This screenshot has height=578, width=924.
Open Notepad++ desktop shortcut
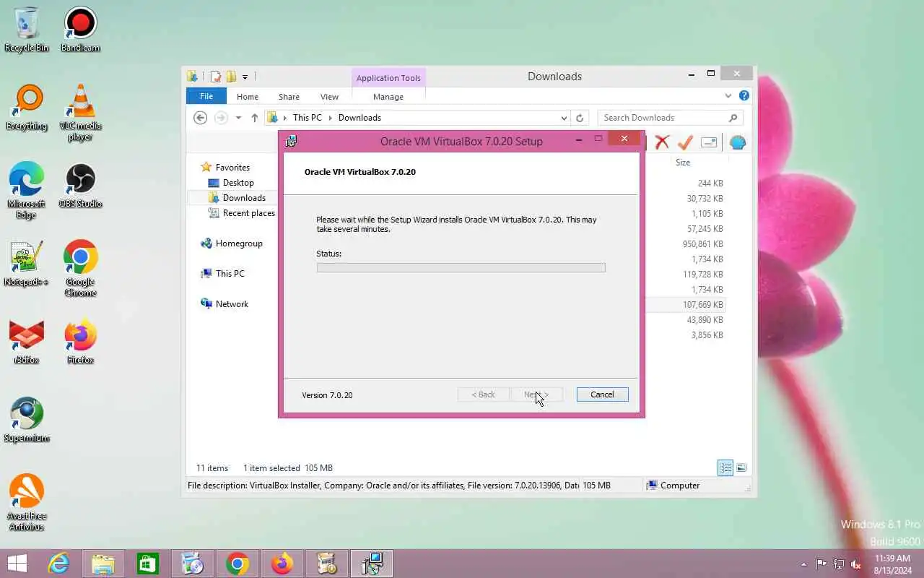(x=27, y=263)
